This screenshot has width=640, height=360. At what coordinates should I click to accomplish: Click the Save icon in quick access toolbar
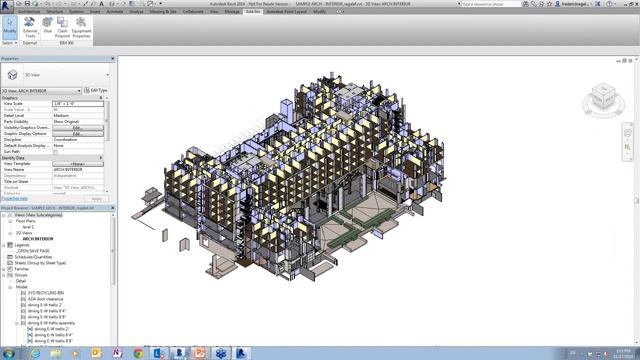pos(27,4)
